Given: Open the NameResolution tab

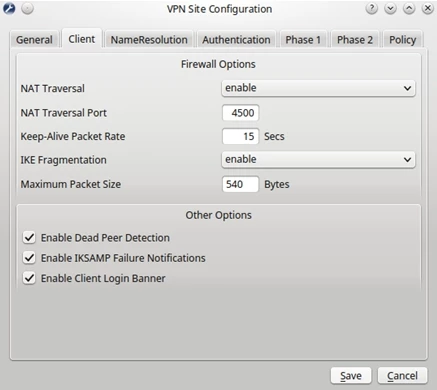Looking at the screenshot, I should pyautogui.click(x=149, y=40).
